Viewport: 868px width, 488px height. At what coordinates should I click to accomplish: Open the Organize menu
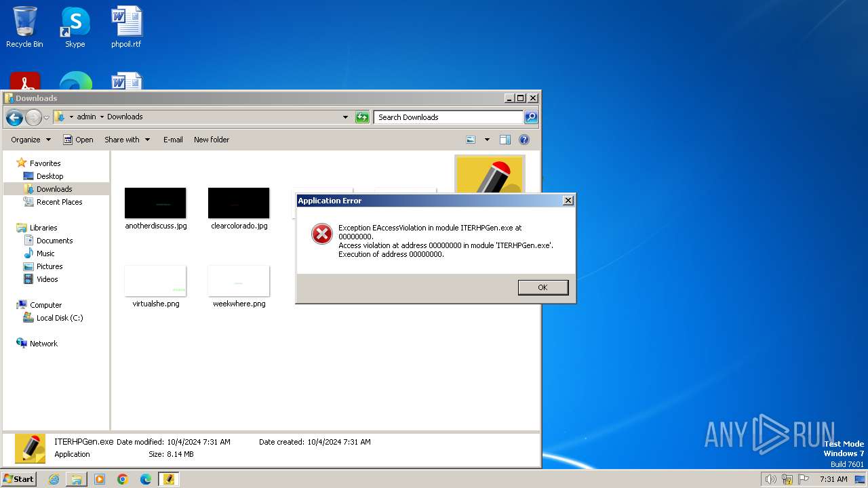[x=31, y=140]
